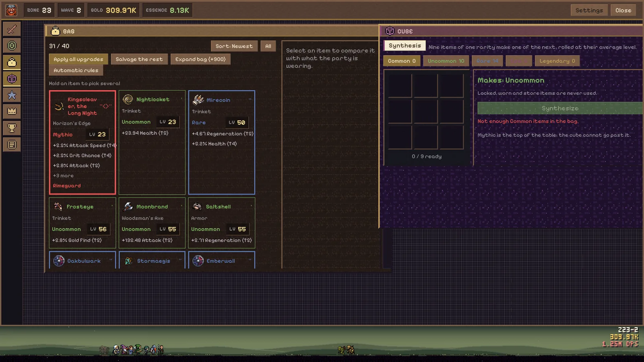Select the Common 0 rarity tab

[402, 61]
